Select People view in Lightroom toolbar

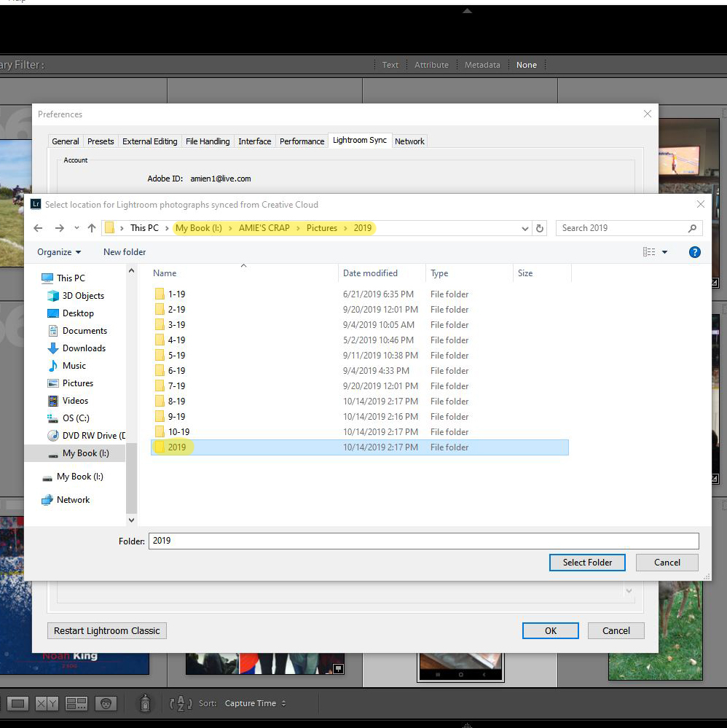click(106, 703)
